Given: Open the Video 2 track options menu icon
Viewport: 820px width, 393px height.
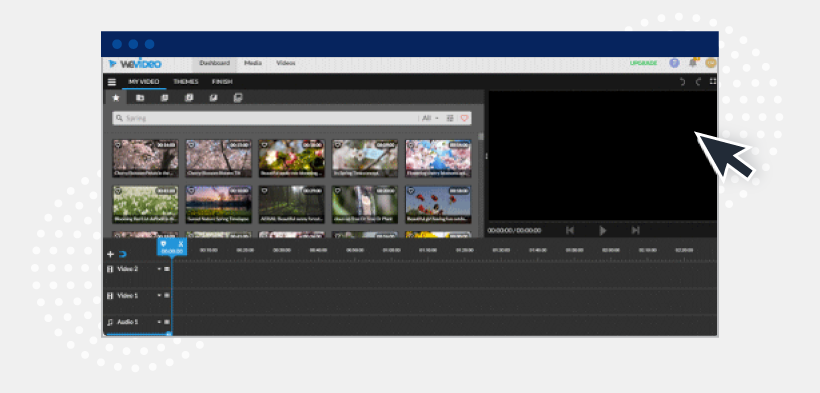Looking at the screenshot, I should tap(167, 269).
